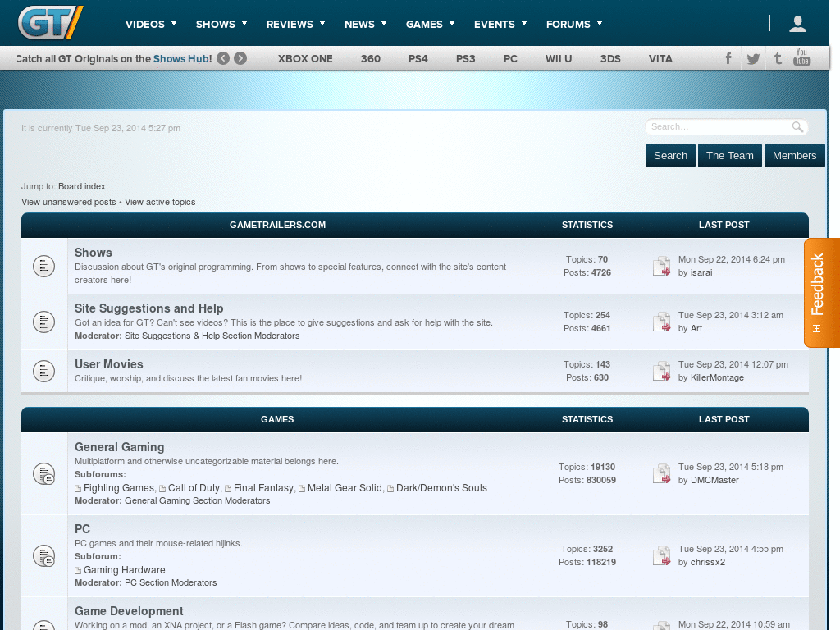This screenshot has width=840, height=630.
Task: Click the Fighting Games subforum icon
Action: coord(78,489)
